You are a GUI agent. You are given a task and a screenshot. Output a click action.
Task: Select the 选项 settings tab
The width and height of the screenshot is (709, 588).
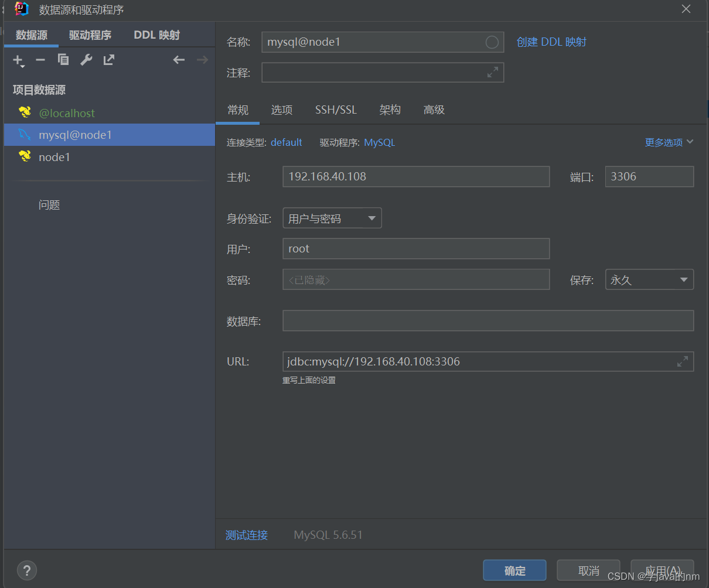[282, 110]
